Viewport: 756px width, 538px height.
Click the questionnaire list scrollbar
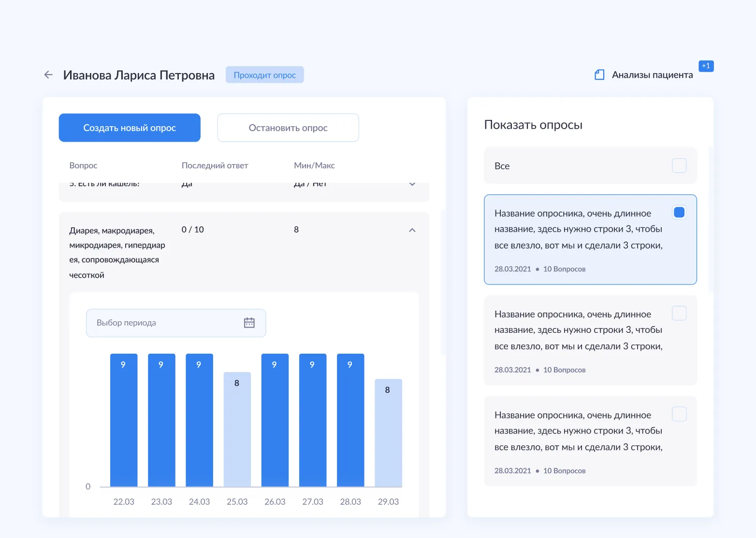(x=711, y=220)
